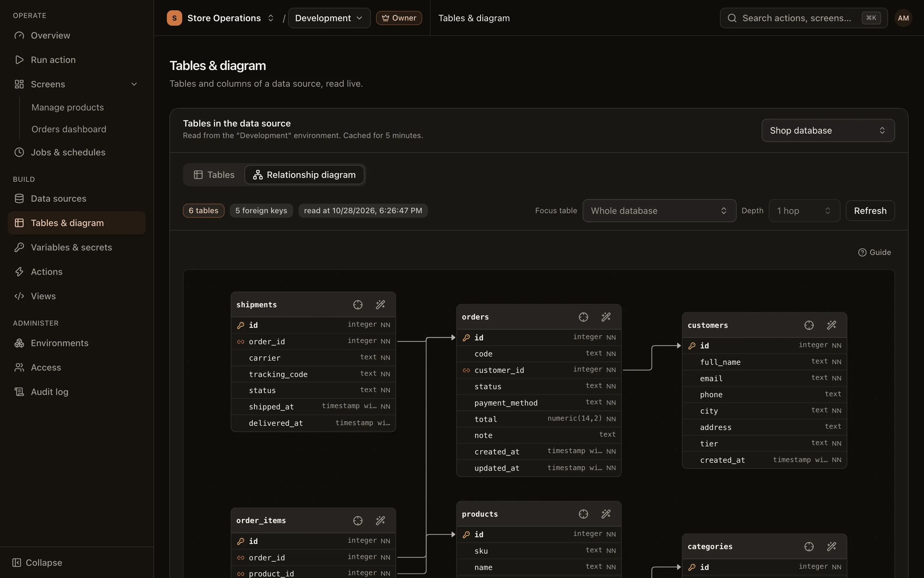Open the Shop database source selector
This screenshot has width=924, height=578.
(x=828, y=130)
